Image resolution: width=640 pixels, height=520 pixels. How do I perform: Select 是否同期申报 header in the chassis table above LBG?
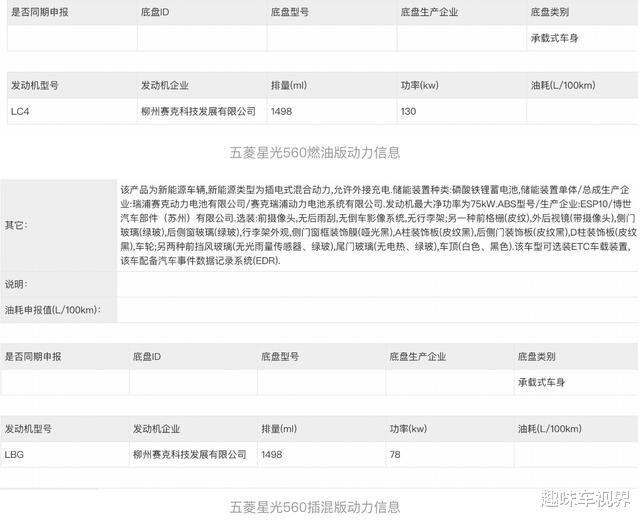(33, 356)
